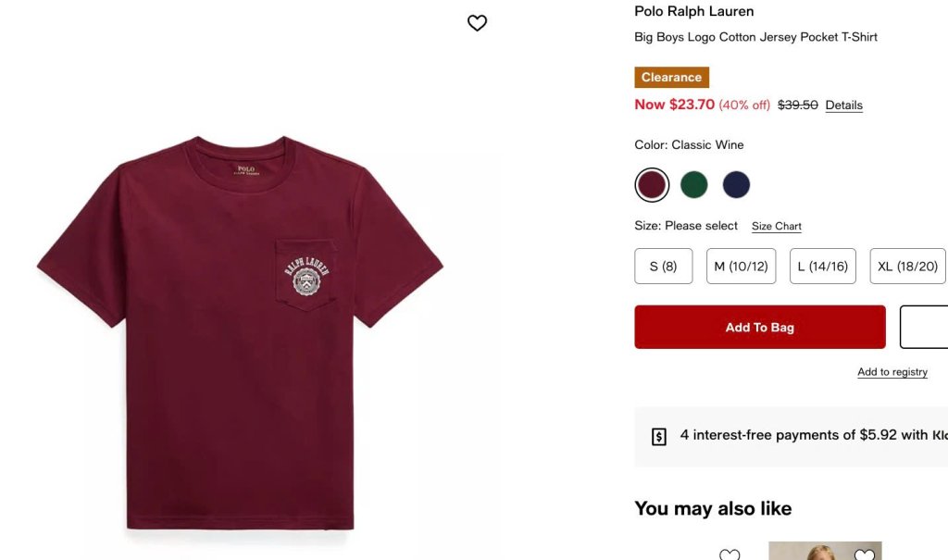Open the recommended product thumbnail below

824,552
